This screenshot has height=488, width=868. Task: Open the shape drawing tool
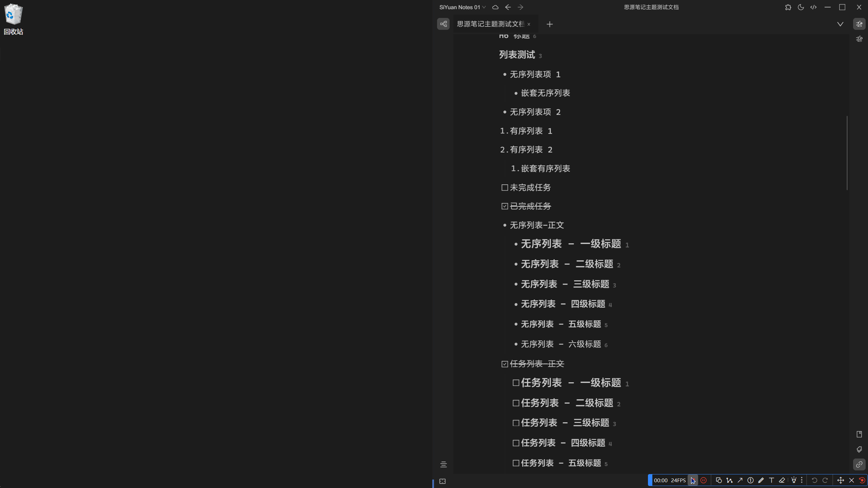point(719,480)
